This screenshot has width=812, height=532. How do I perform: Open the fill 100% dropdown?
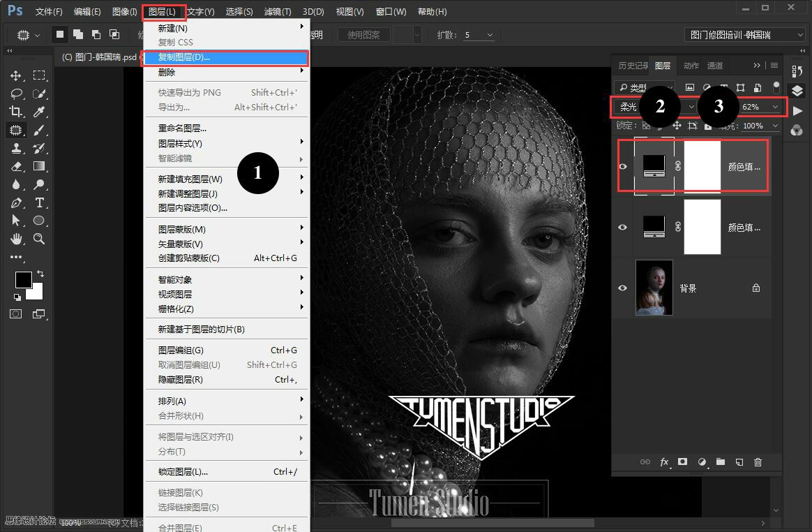(775, 126)
